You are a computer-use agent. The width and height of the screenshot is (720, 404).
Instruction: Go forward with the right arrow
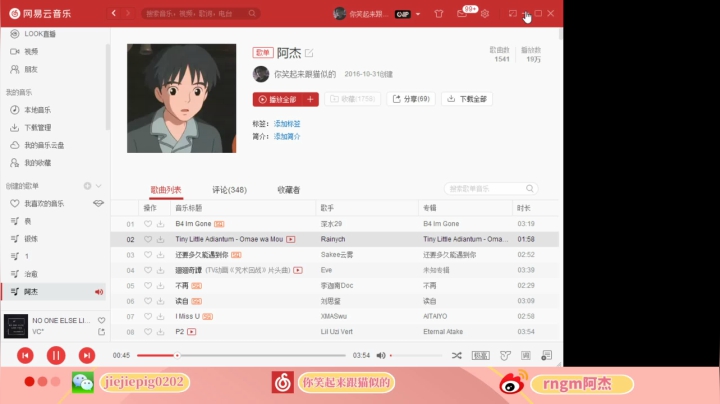pyautogui.click(x=128, y=13)
